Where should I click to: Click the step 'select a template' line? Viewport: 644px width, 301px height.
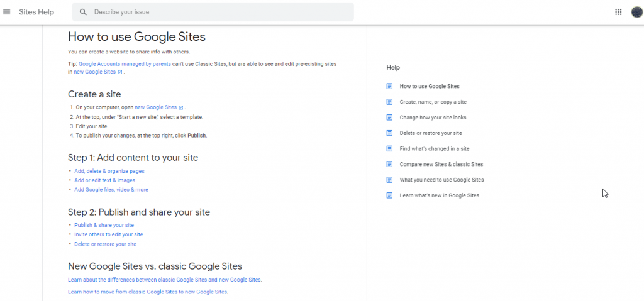click(140, 117)
